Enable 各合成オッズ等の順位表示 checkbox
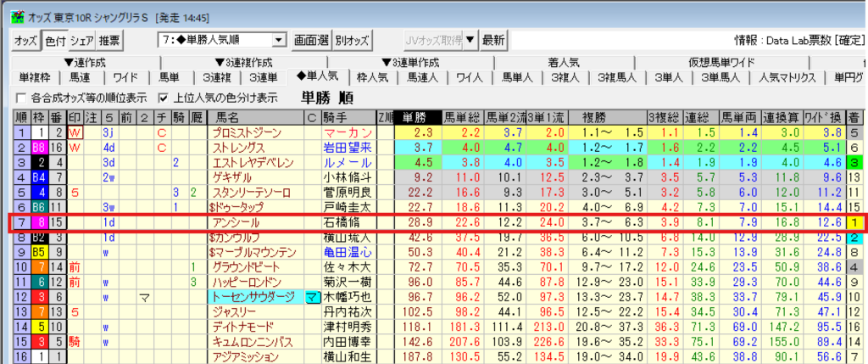 click(21, 97)
